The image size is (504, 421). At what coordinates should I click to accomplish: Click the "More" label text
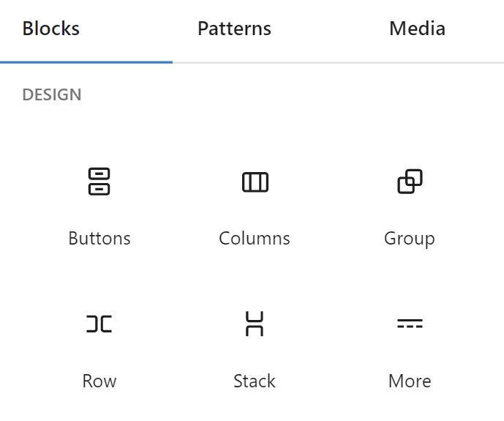pos(410,381)
